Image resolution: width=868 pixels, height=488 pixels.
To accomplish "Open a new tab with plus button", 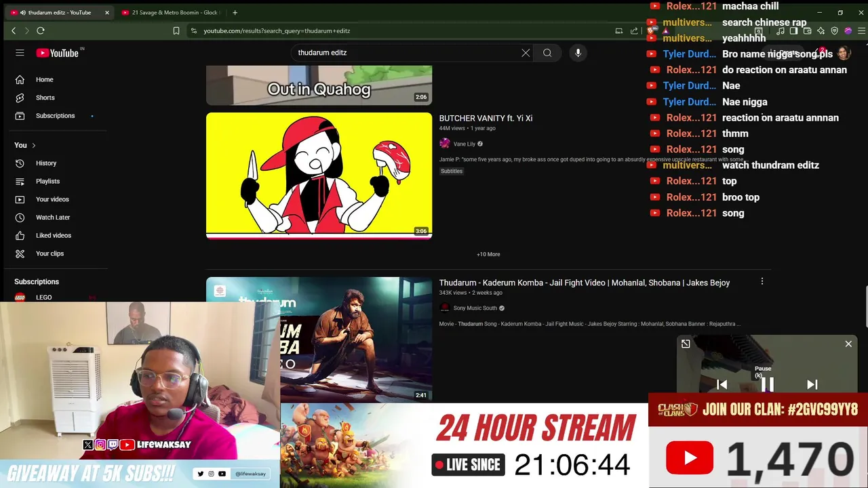I will point(235,12).
